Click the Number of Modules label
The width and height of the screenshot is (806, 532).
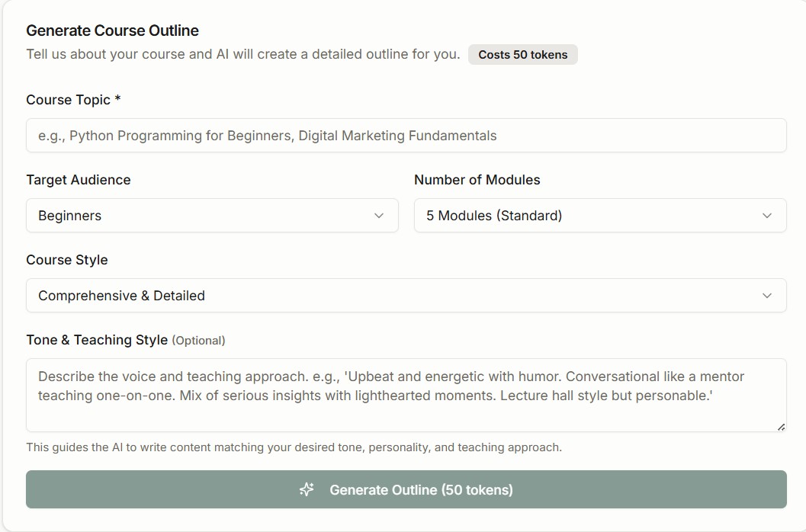click(477, 180)
